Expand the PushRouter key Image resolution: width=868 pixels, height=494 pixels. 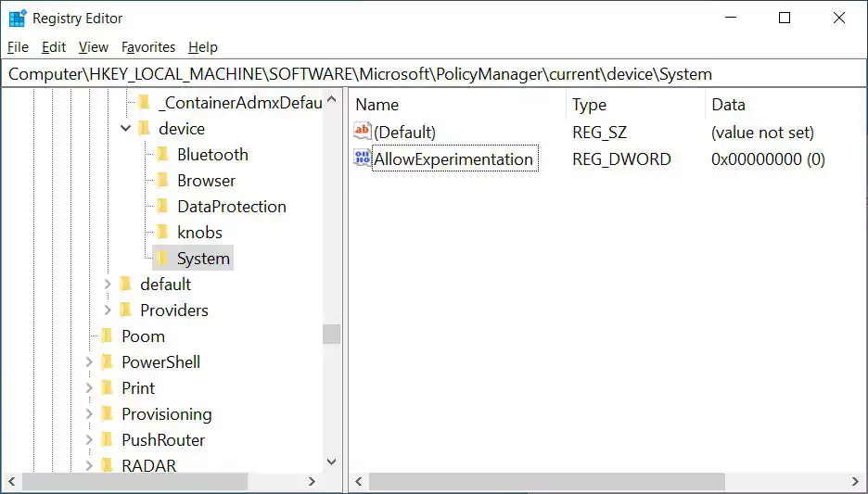[89, 440]
